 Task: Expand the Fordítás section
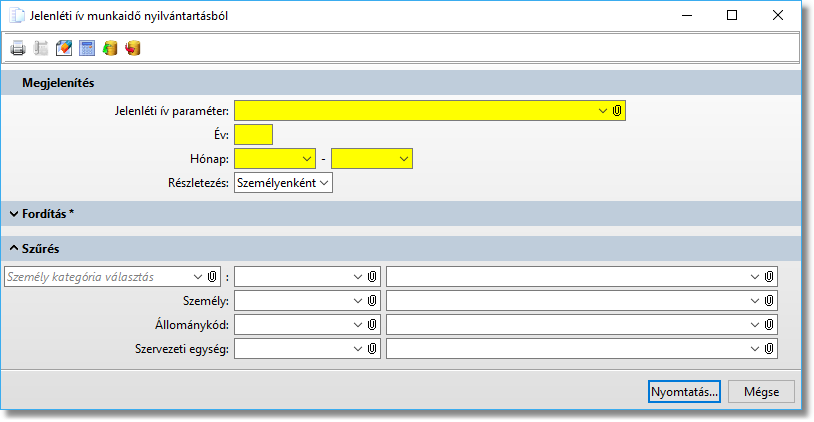tap(13, 214)
